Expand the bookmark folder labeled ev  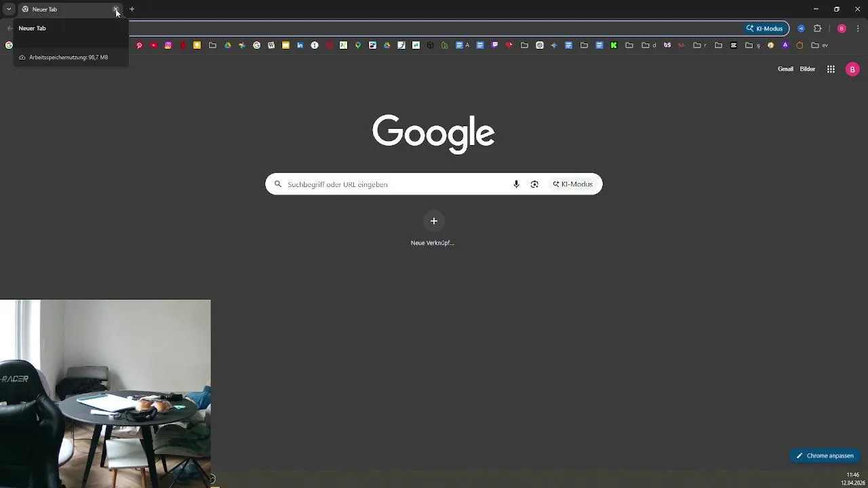(820, 45)
